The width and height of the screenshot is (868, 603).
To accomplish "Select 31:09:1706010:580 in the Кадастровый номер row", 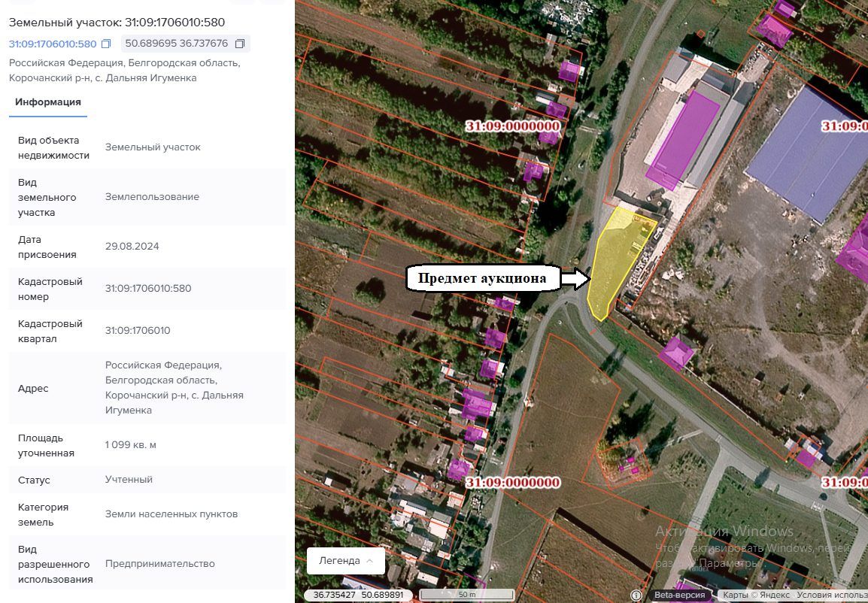I will pos(148,289).
